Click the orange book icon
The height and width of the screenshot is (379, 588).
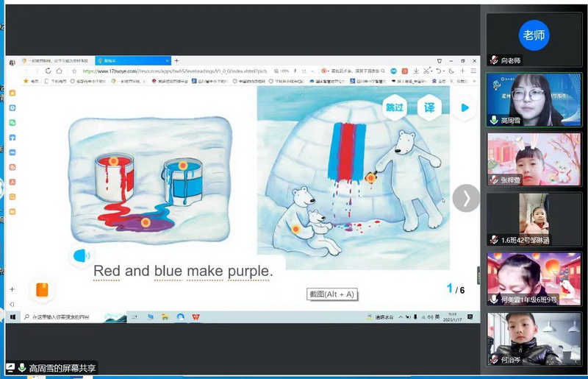coord(42,289)
